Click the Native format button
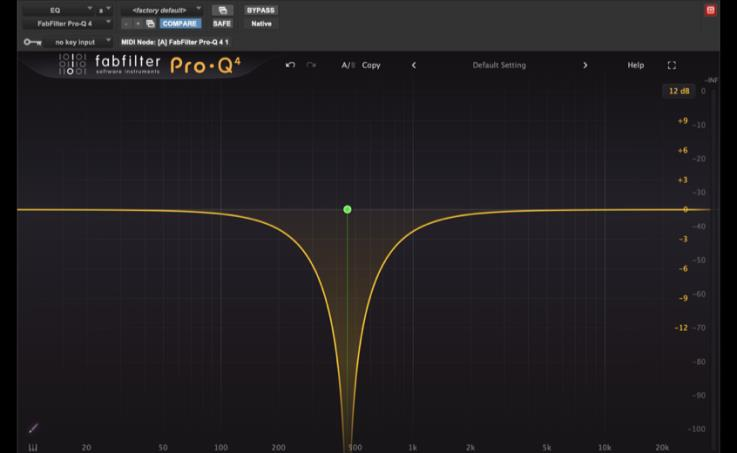Image resolution: width=737 pixels, height=453 pixels. (x=261, y=23)
